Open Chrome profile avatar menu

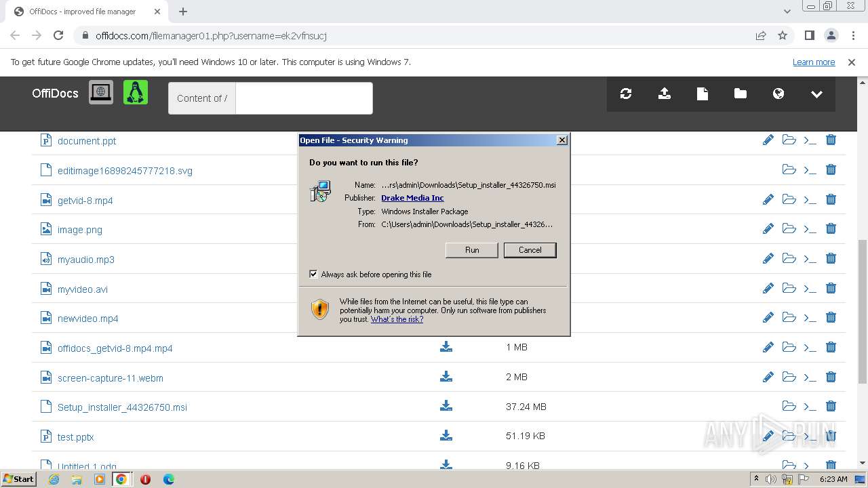(x=831, y=35)
